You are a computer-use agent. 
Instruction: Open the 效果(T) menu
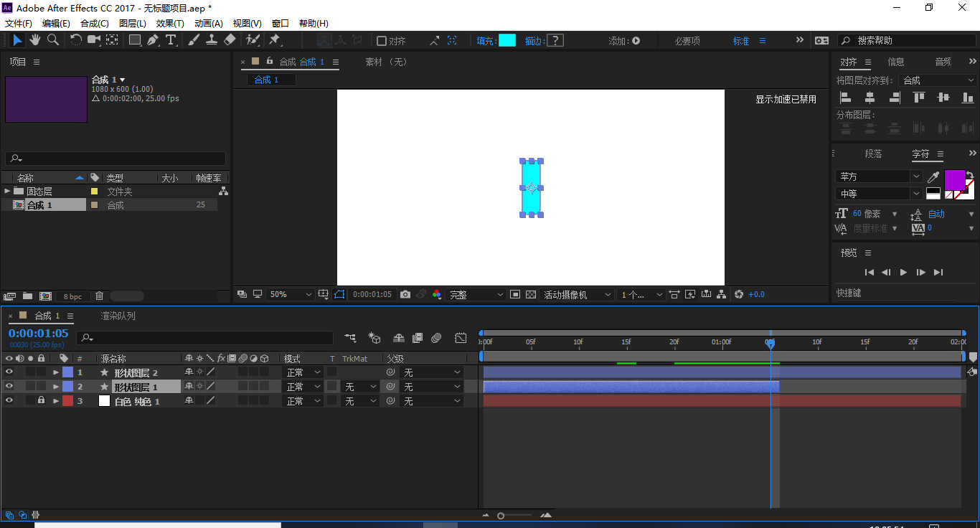point(171,24)
